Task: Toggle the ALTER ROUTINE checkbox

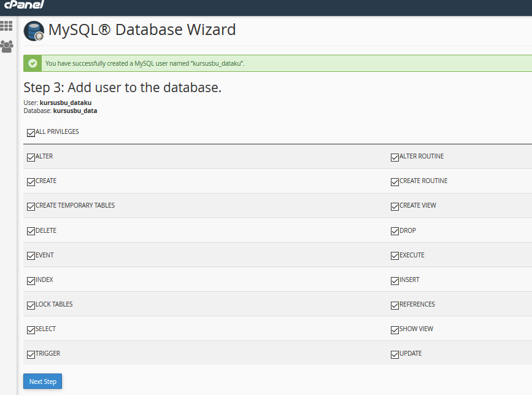Action: [395, 157]
